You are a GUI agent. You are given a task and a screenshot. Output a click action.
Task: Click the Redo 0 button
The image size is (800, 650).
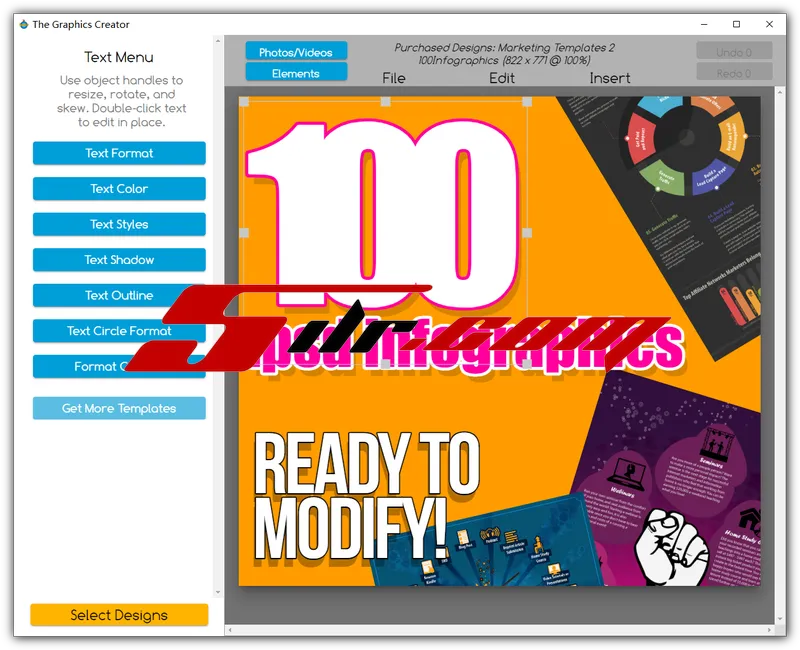[x=734, y=73]
